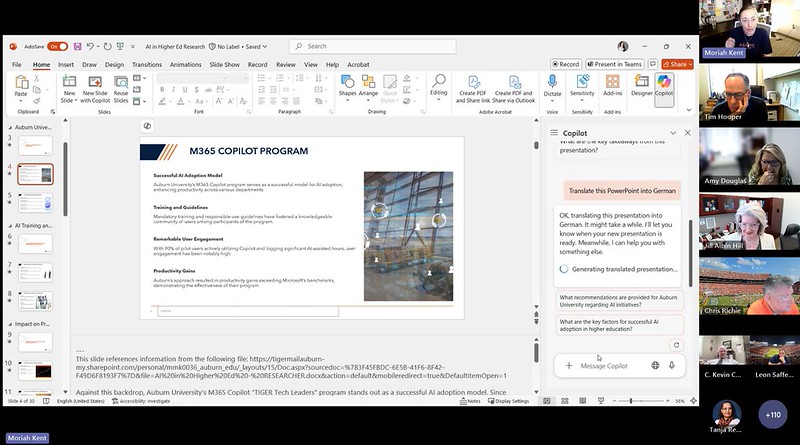The height and width of the screenshot is (445, 800).
Task: Toggle Bold formatting
Action: tap(162, 89)
